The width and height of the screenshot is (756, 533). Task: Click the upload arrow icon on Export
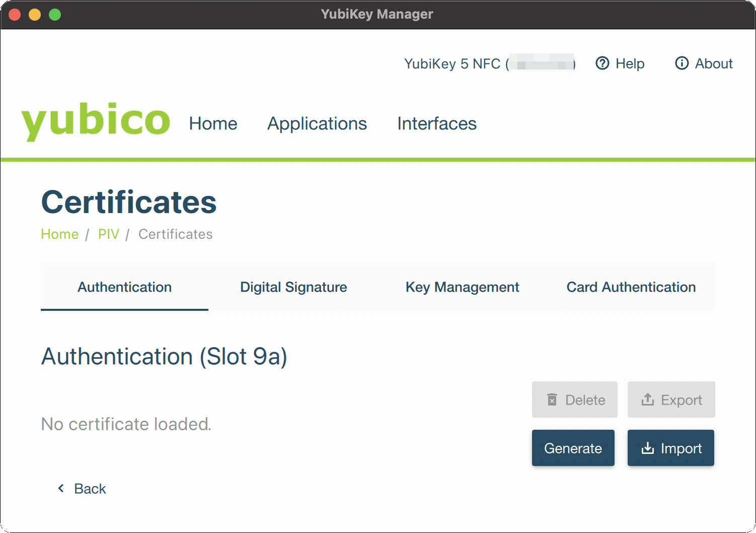[648, 400]
